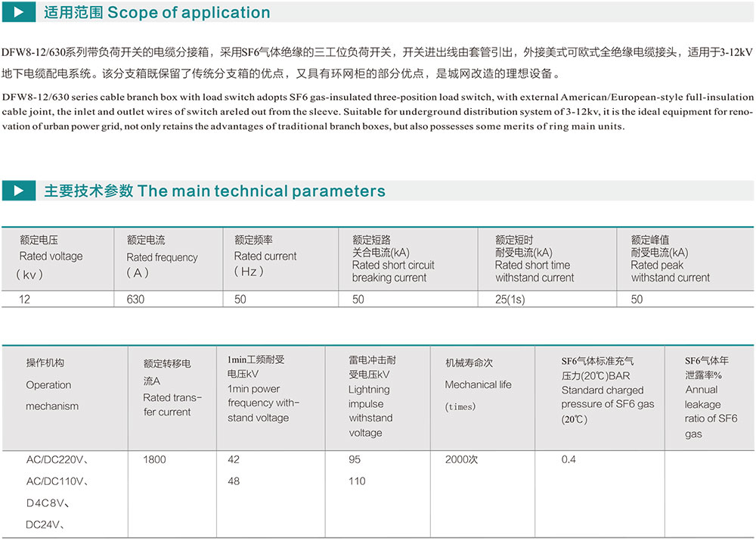
Task: Select the 'Rated voltage' column header
Action: (x=51, y=257)
